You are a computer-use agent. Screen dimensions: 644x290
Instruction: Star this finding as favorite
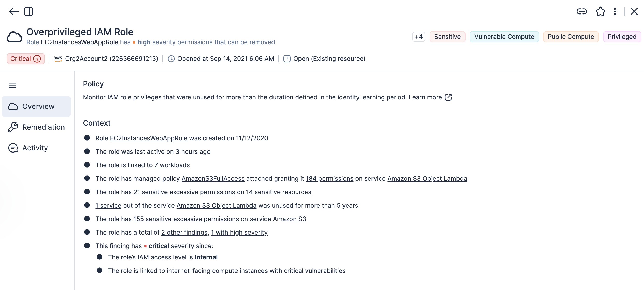click(600, 11)
